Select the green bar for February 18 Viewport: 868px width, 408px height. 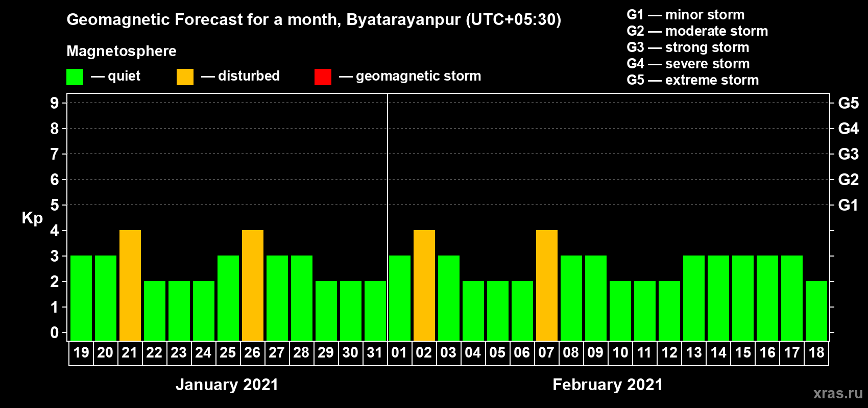816,311
